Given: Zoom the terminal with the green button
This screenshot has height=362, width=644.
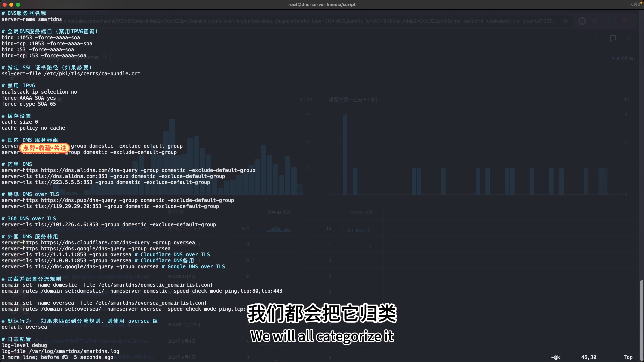Looking at the screenshot, I should tap(18, 4).
